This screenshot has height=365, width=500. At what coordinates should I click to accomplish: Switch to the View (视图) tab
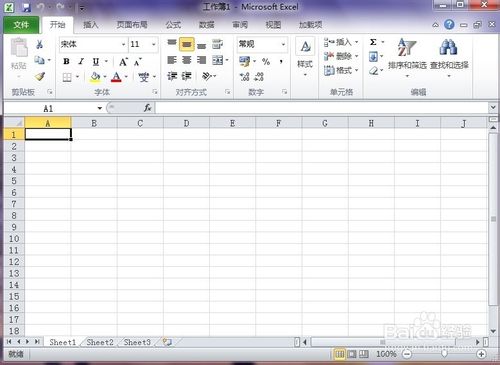tap(273, 25)
